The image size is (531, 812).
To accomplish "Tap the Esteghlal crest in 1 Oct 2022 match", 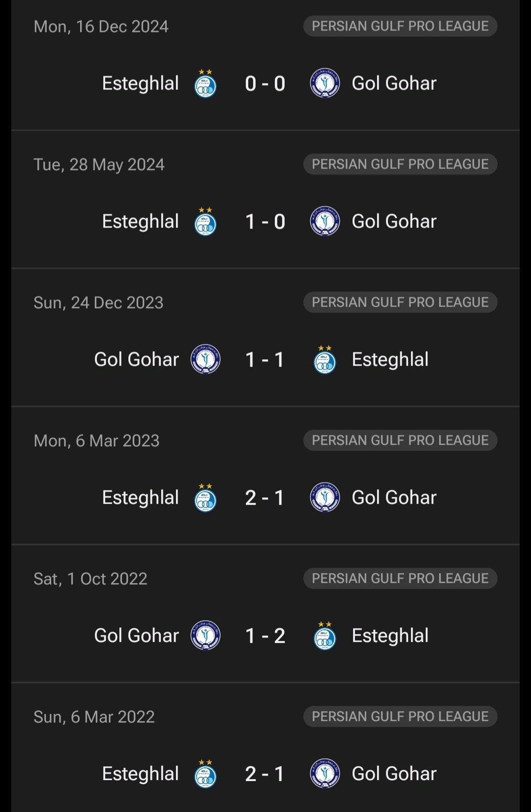I will tap(325, 636).
